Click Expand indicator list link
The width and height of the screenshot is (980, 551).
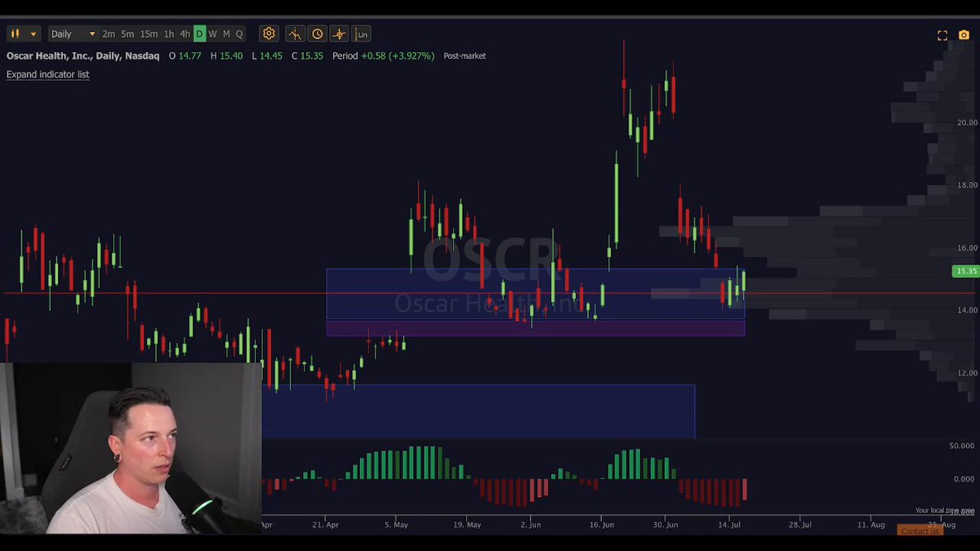47,74
